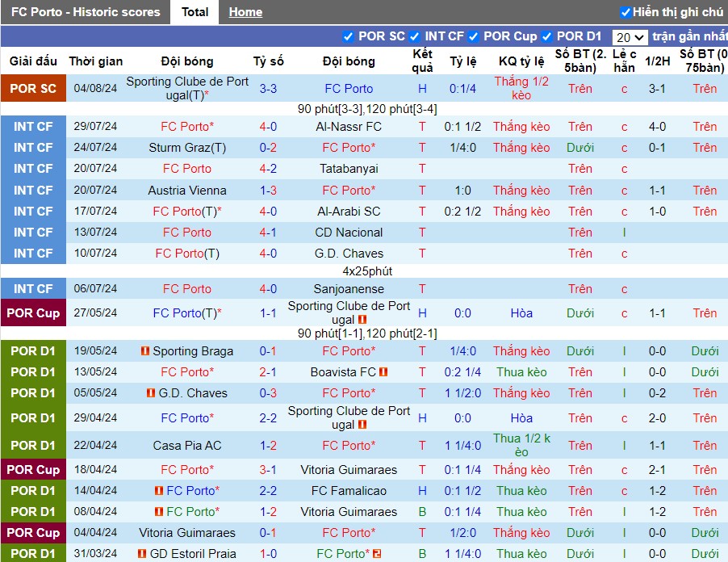Click red card icon after Sporting Clube on 27/05/24
728x562 pixels.
point(362,320)
